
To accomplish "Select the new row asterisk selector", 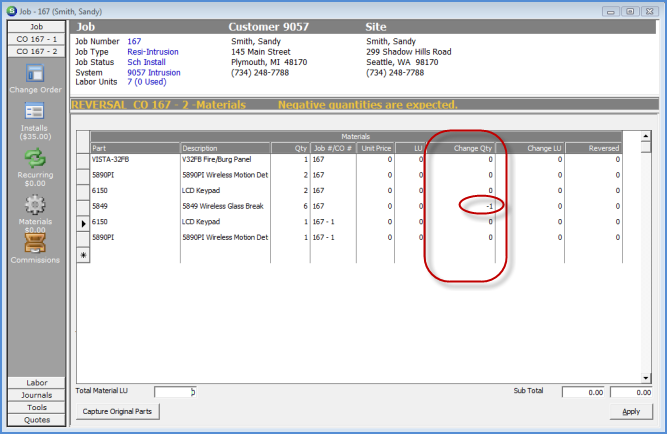I will tap(83, 255).
